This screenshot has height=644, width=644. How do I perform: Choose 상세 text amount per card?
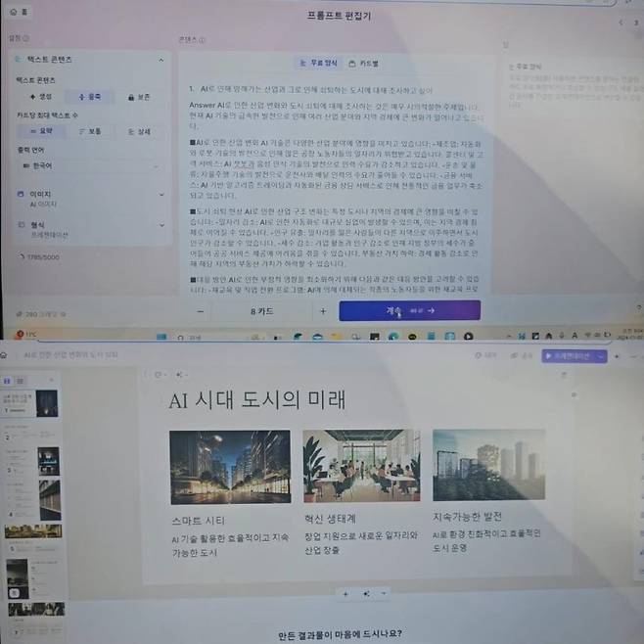point(139,132)
